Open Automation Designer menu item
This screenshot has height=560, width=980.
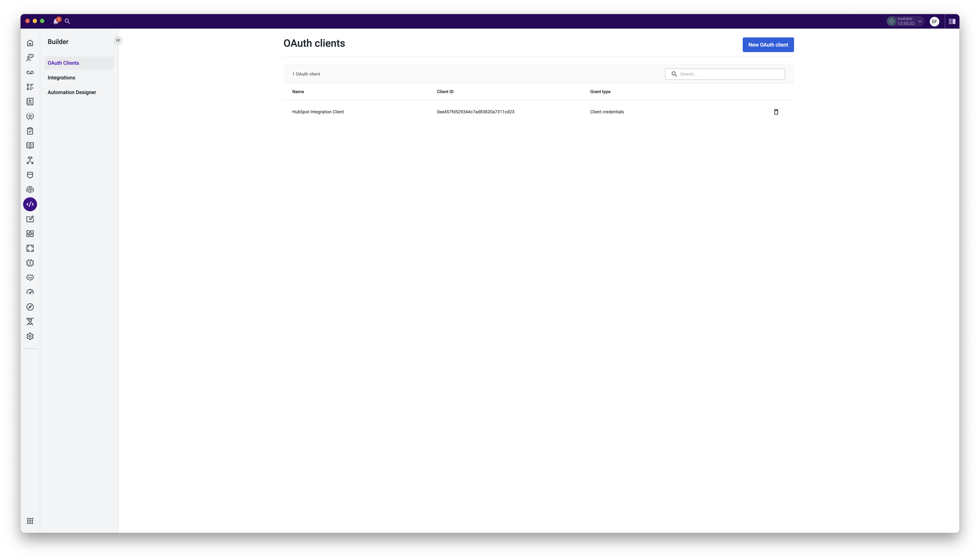coord(72,92)
